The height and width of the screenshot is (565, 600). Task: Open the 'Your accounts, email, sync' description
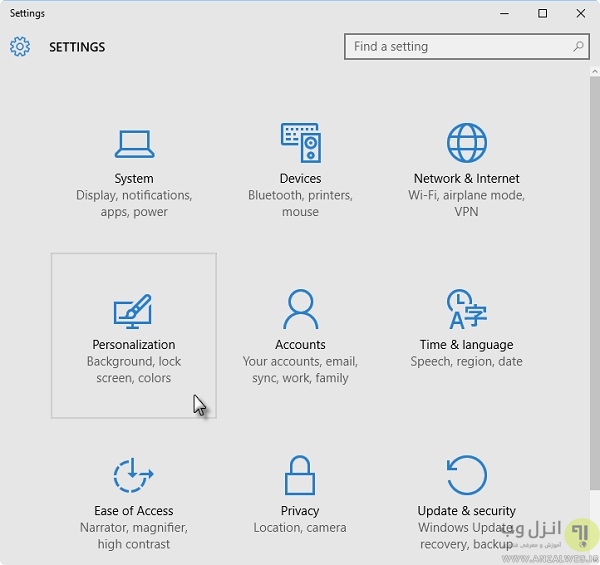tap(300, 370)
